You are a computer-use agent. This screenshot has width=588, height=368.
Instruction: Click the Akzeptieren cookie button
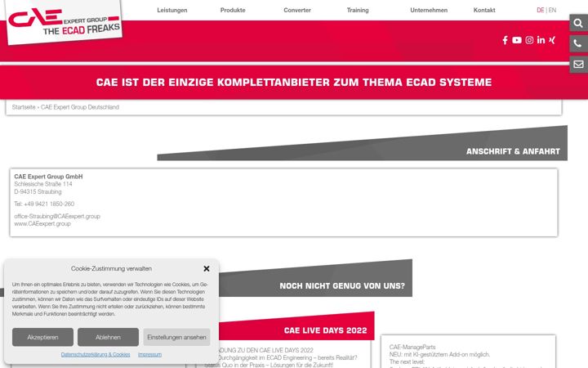click(x=42, y=337)
